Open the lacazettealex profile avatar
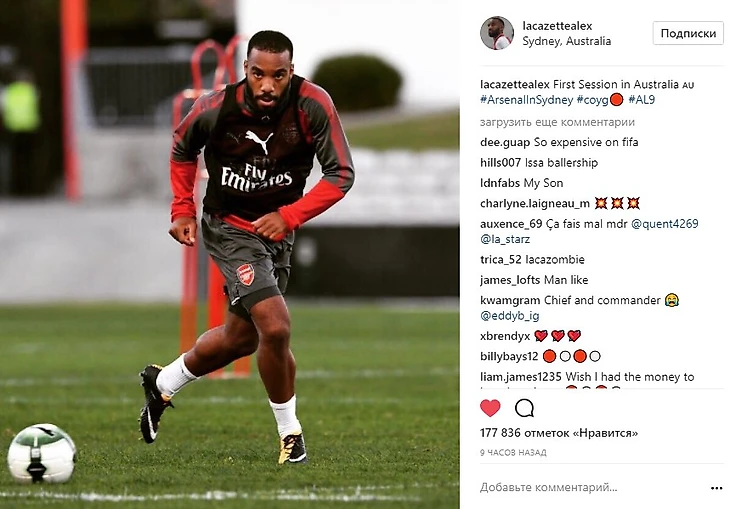 [497, 33]
